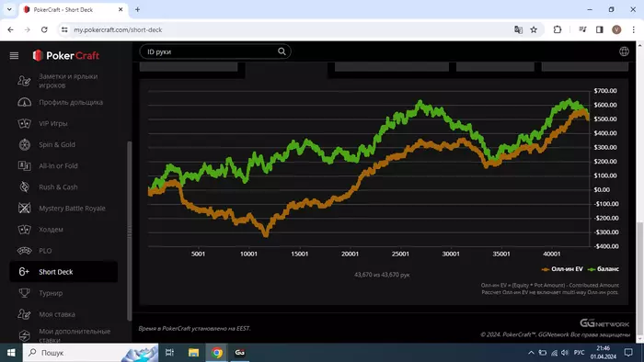The image size is (644, 362).
Task: Toggle the Баланс legend series
Action: point(604,269)
